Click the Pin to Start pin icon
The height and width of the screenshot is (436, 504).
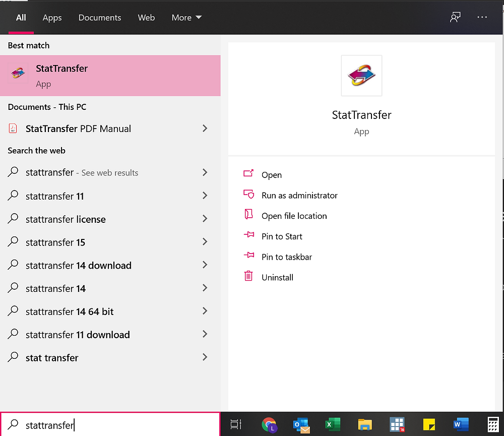(x=249, y=235)
